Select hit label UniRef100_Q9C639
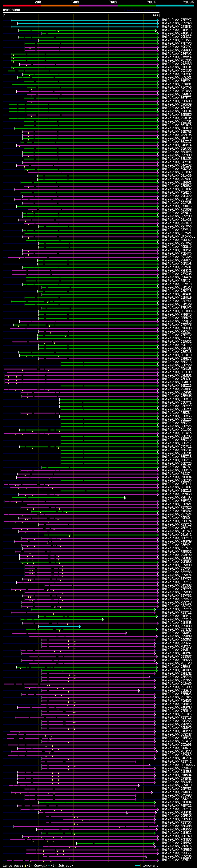Viewport: 197px width, 868px height. point(176,104)
